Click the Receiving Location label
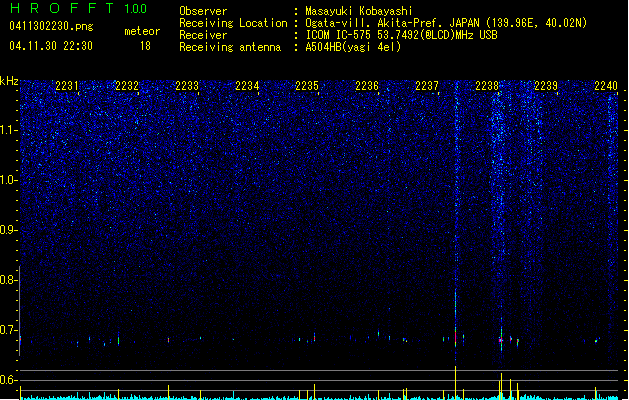Screen dimensions: 629x400 233,23
